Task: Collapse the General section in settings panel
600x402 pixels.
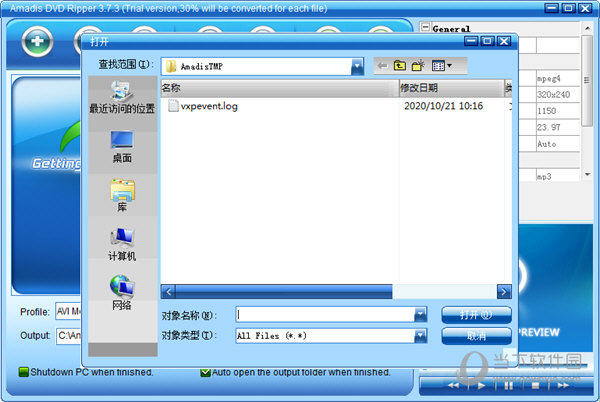Action: (425, 27)
